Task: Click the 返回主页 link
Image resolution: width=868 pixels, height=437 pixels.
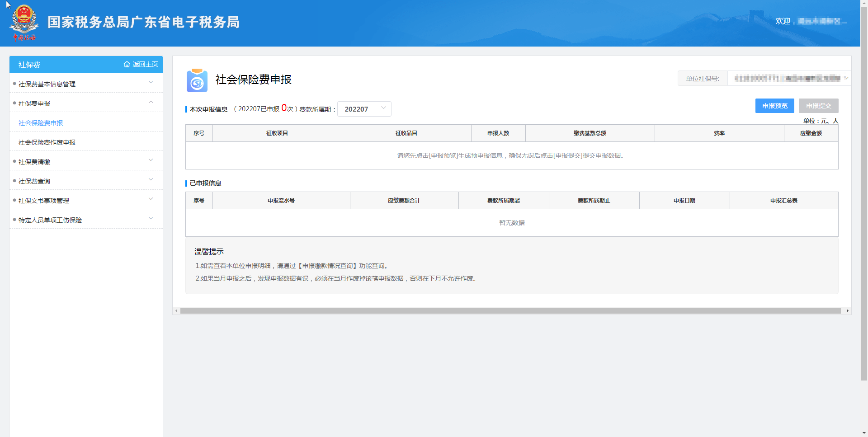Action: (x=145, y=64)
